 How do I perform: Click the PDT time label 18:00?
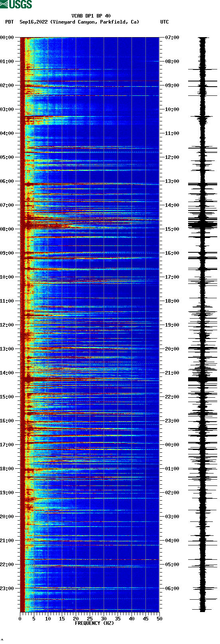coord(7,469)
